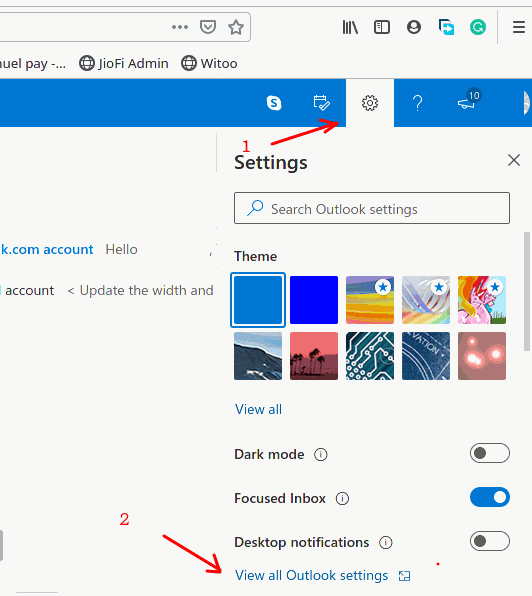The height and width of the screenshot is (596, 532).
Task: Enable the Desktop notifications toggle
Action: [x=489, y=541]
